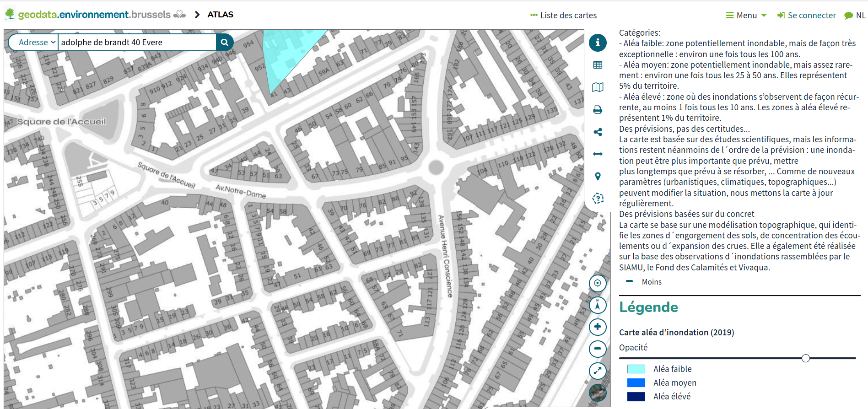This screenshot has width=868, height=409.
Task: Click the folded map icon
Action: coord(598,87)
